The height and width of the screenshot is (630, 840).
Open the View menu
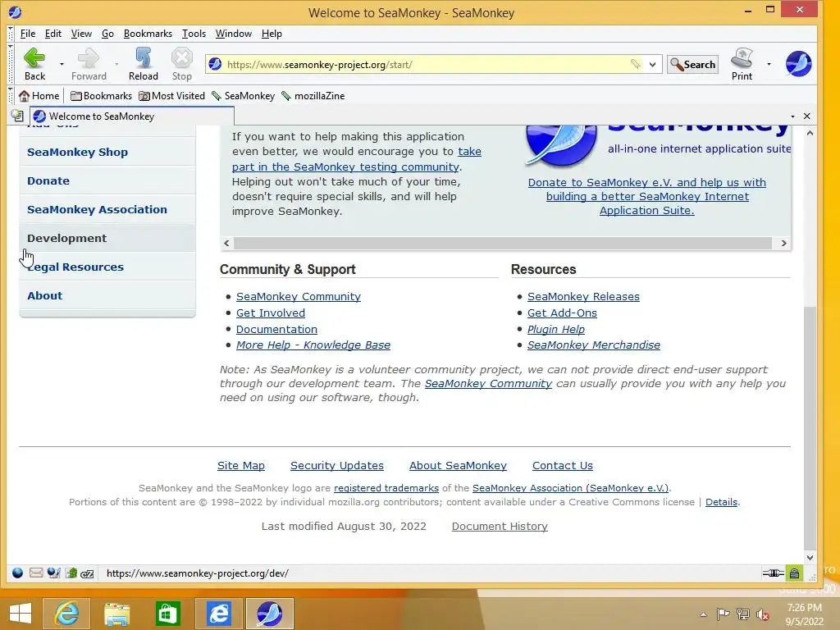pyautogui.click(x=81, y=34)
